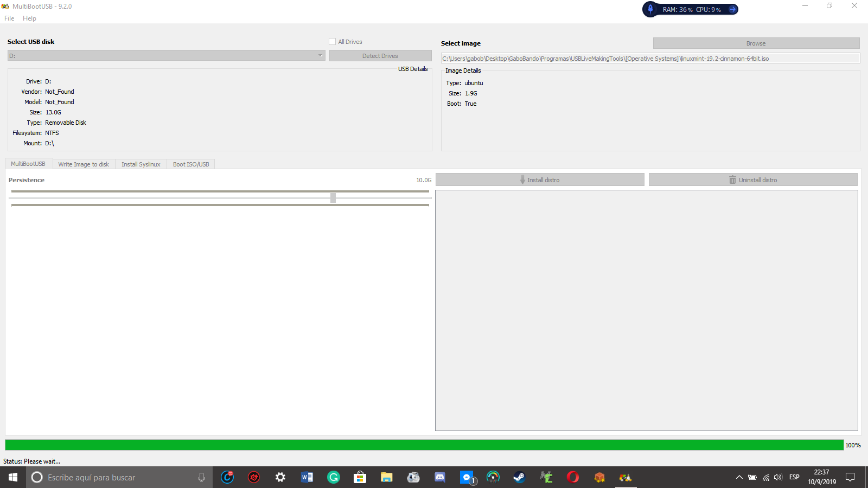Toggle the All Drives checkbox
The image size is (868, 488).
(333, 42)
